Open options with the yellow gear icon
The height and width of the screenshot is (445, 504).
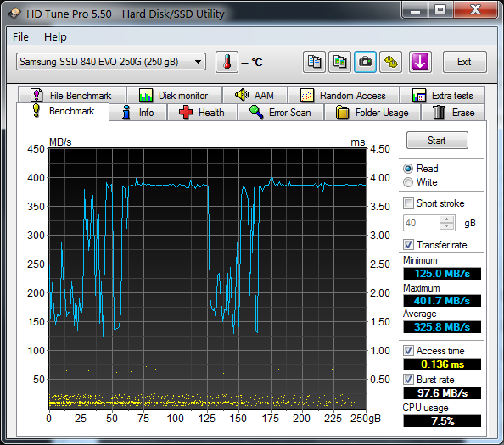pos(390,62)
